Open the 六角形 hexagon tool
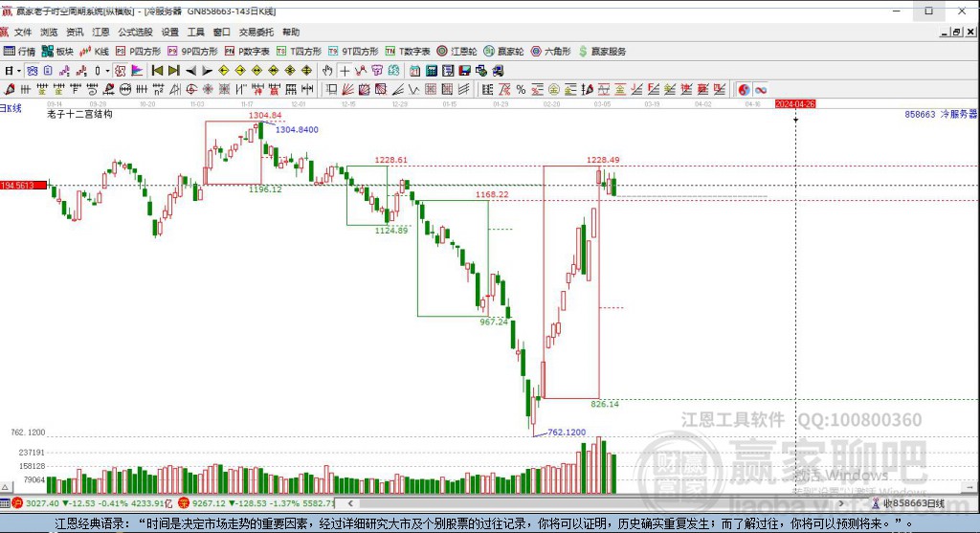This screenshot has width=980, height=533. 550,52
